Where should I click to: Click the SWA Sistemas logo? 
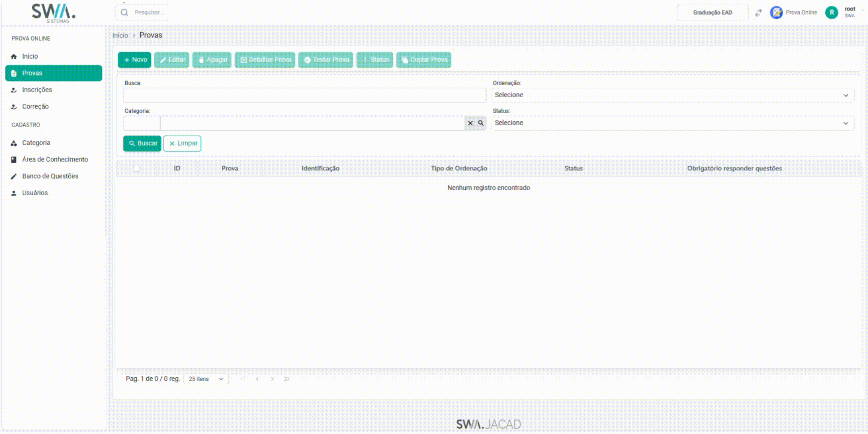(53, 13)
